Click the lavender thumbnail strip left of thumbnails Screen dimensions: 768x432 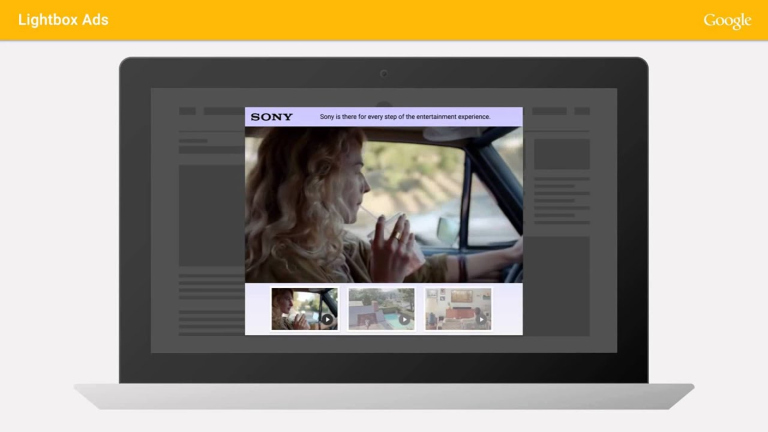(x=258, y=308)
